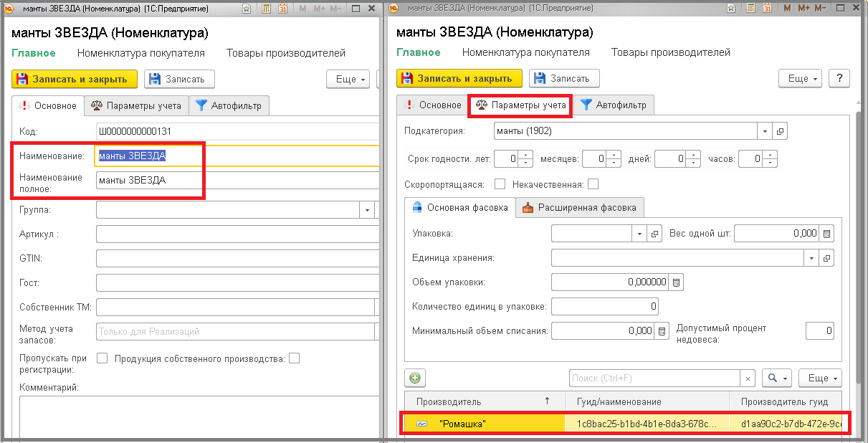Increase the лет shelf life value
Image resolution: width=868 pixels, height=443 pixels.
527,155
